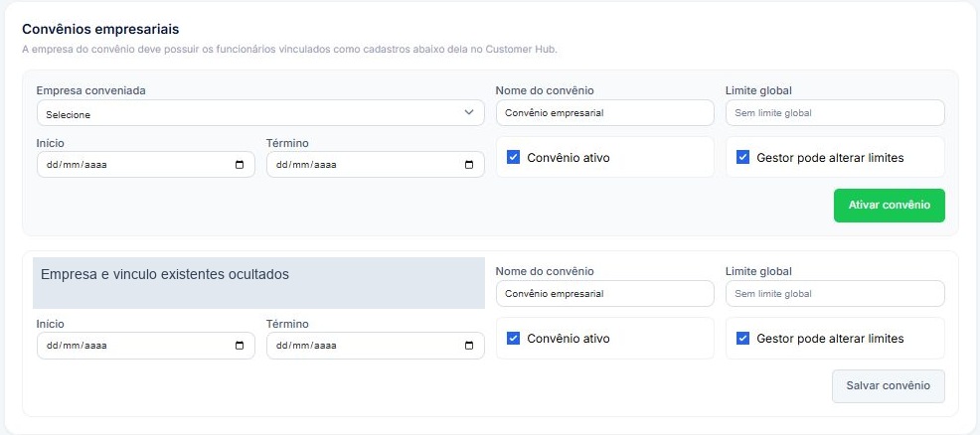Open calendar picker in top Término date field
Screen dimensions: 980x435
click(469, 166)
